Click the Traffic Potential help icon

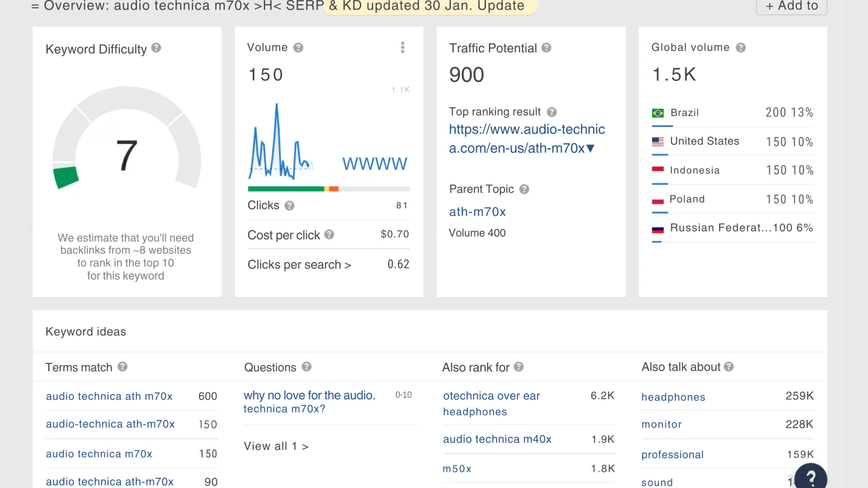(546, 48)
